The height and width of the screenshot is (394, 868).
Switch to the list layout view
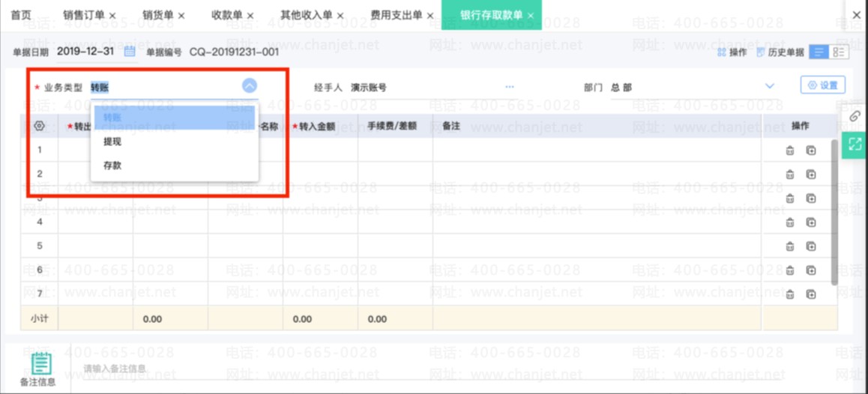pos(819,52)
